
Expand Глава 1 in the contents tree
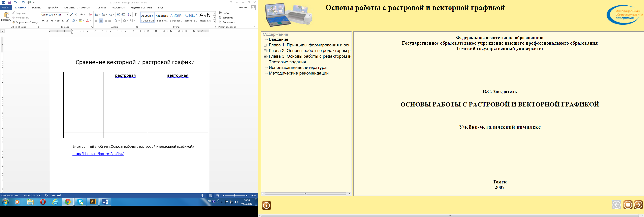click(265, 45)
